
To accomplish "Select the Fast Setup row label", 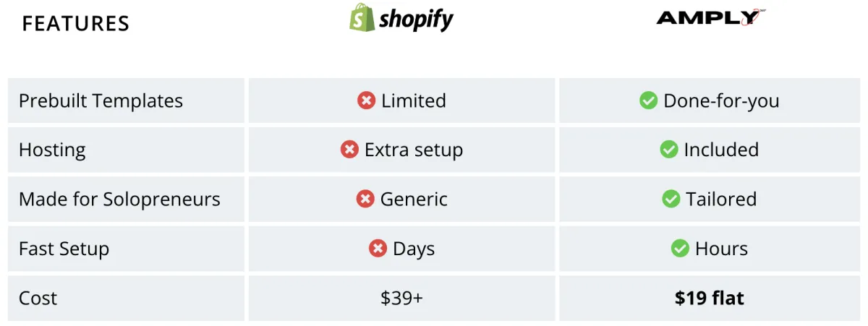I will click(64, 249).
